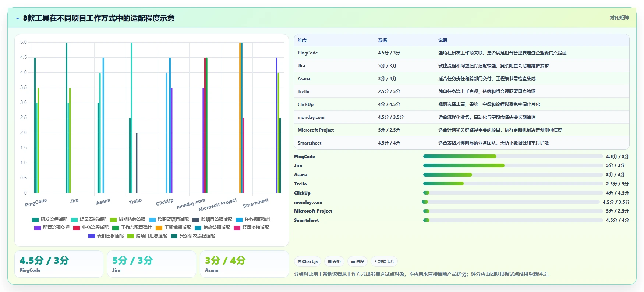
Task: Click the Smartsheet progress bar
Action: 513,220
